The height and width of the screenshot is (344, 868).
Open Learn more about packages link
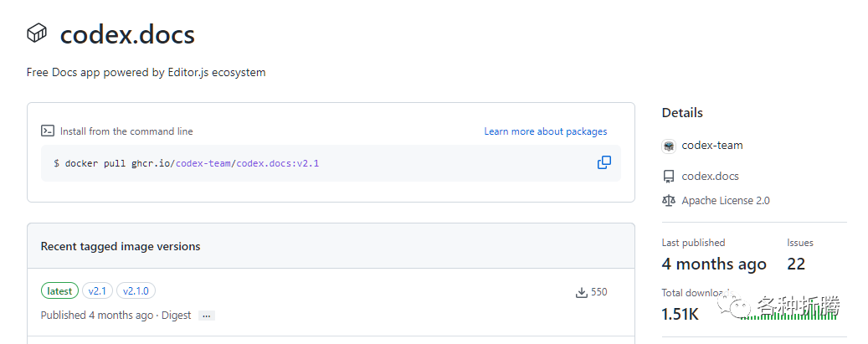click(545, 131)
